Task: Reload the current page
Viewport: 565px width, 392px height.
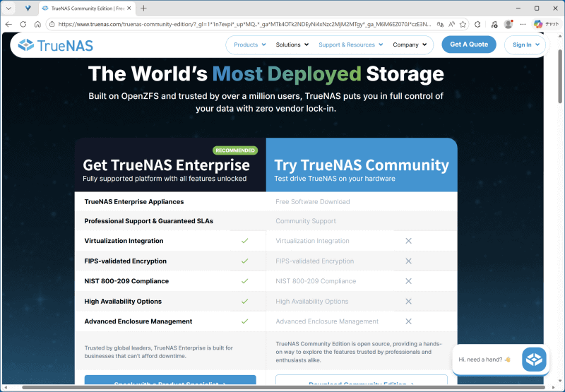Action: (x=23, y=24)
